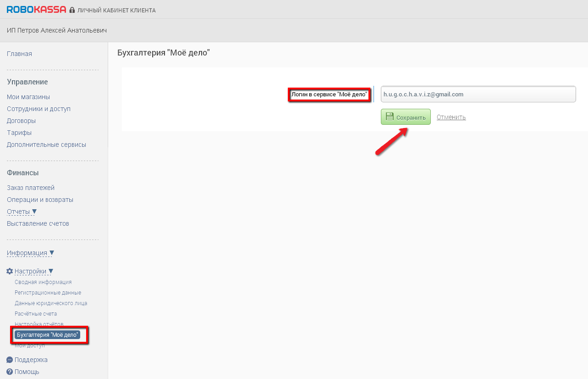
Task: Open the Информация menu link
Action: point(27,253)
